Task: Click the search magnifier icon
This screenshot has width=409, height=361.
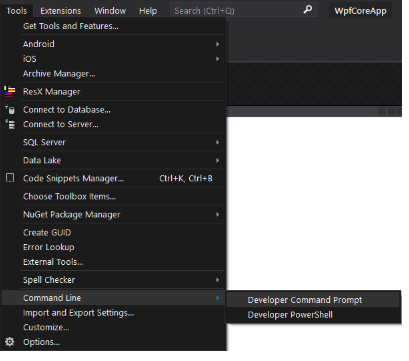Action: coord(308,10)
